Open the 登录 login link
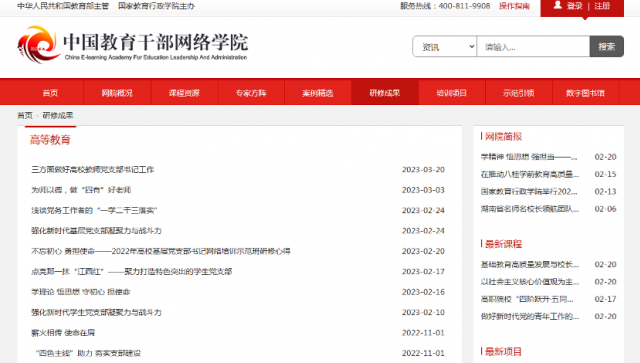The image size is (640, 363). [575, 6]
